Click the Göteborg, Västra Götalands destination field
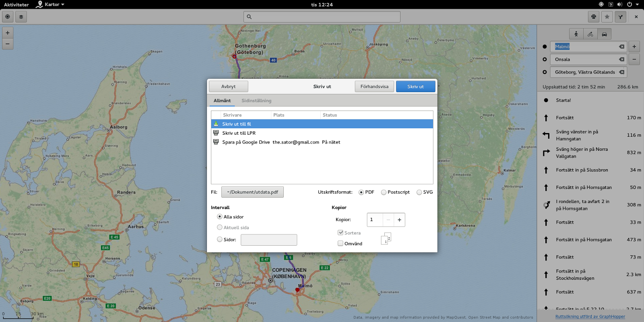Viewport: 644px width, 322px height. [589, 72]
